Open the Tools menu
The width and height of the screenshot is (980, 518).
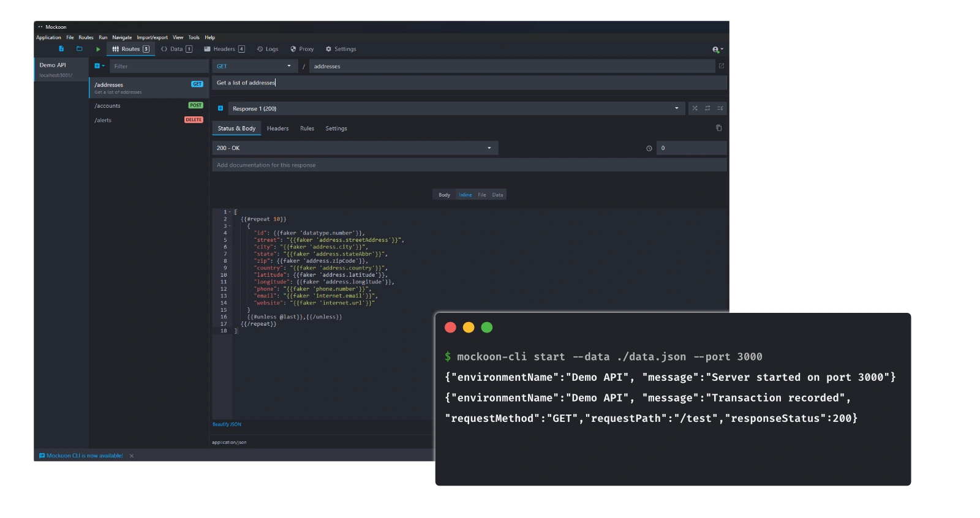pyautogui.click(x=194, y=37)
